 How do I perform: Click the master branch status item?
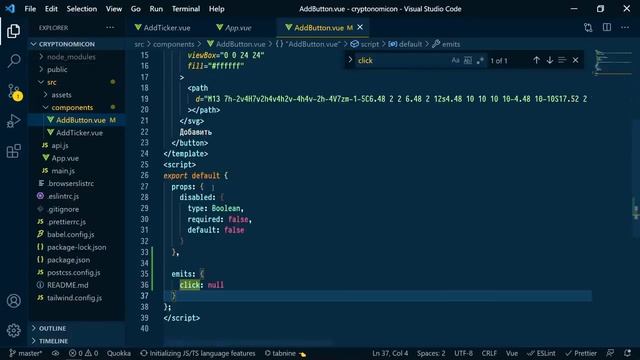tap(26, 353)
